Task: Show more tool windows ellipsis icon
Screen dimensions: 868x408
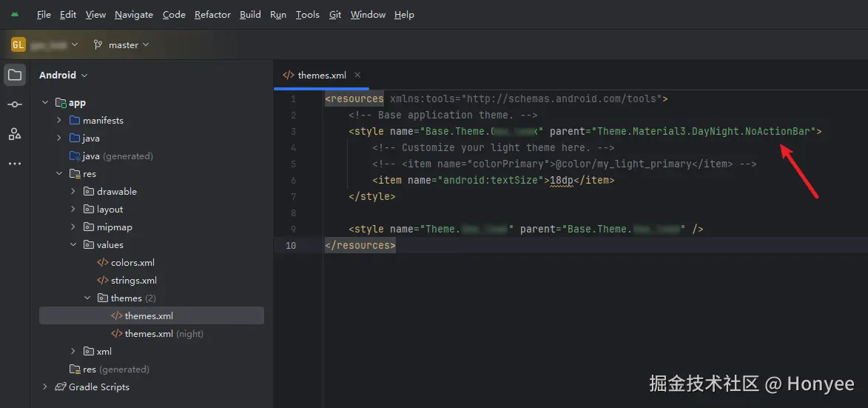Action: tap(15, 164)
